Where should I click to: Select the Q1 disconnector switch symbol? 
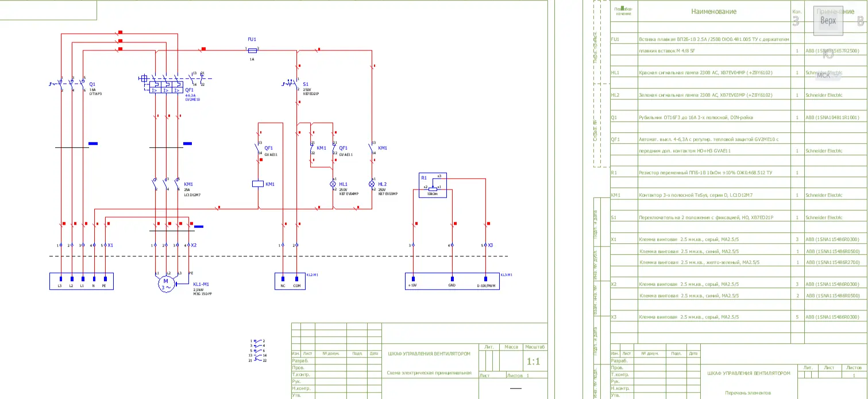click(x=71, y=84)
